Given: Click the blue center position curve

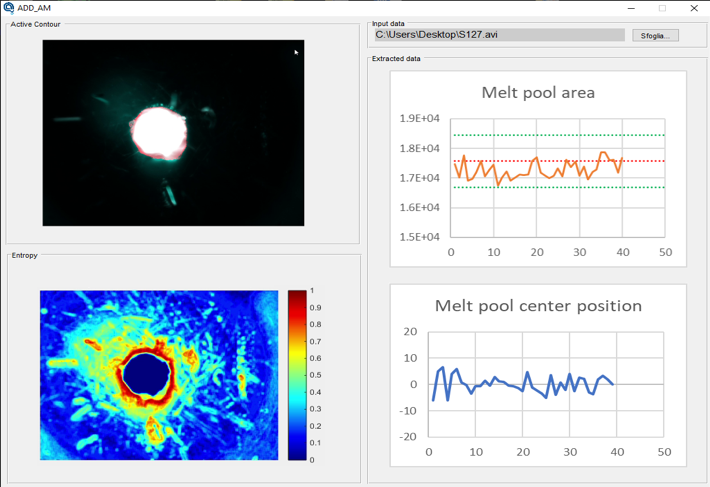Looking at the screenshot, I should click(527, 375).
